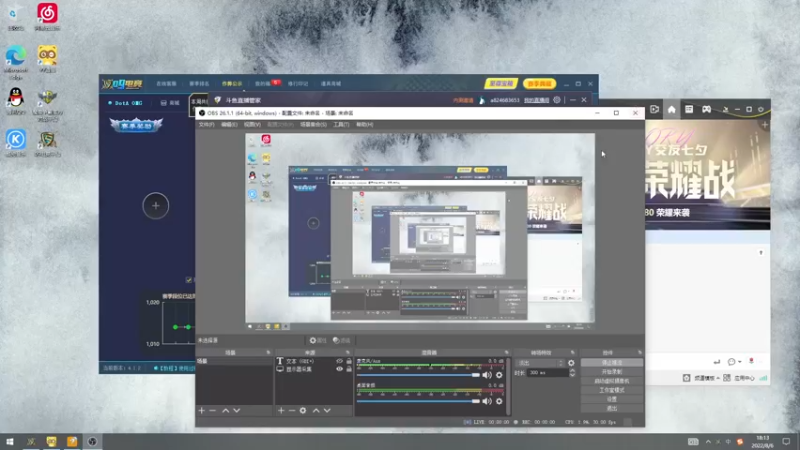Open the OBS 场景集合(S) menu

(x=313, y=124)
